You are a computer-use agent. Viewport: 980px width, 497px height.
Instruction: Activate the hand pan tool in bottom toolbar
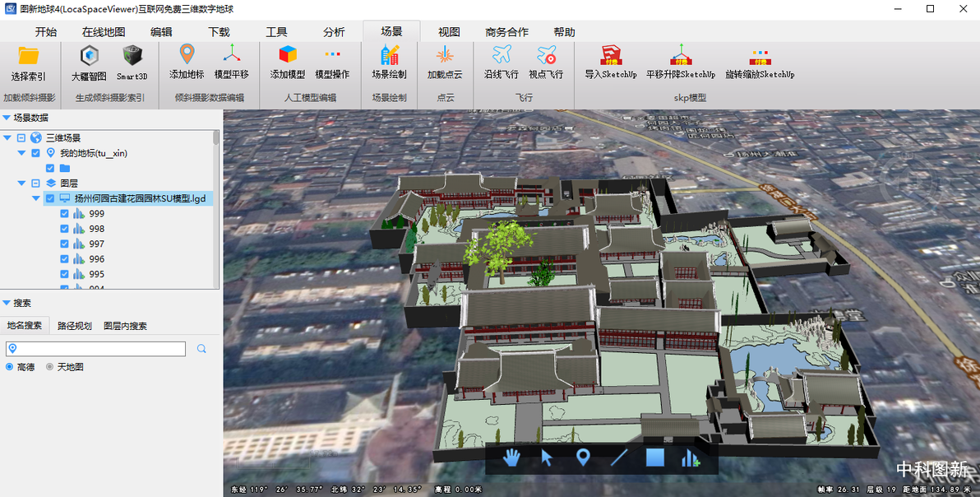(x=511, y=458)
